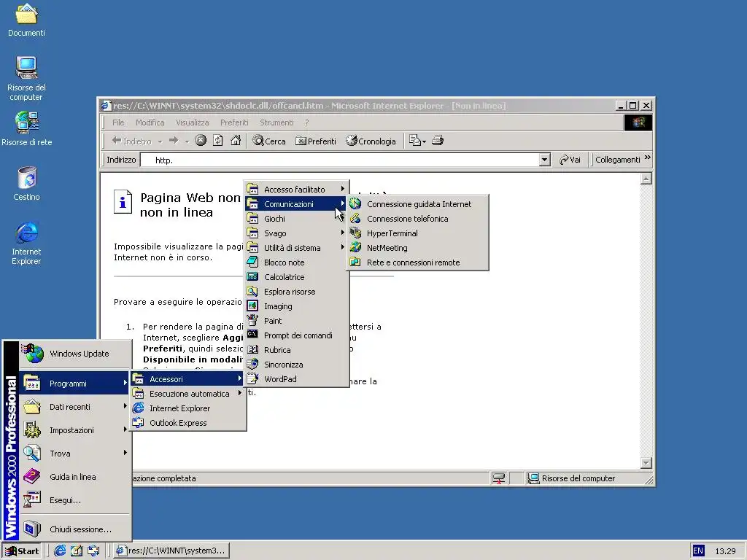This screenshot has width=747, height=560.
Task: Expand Trova in Start menu
Action: pyautogui.click(x=75, y=454)
